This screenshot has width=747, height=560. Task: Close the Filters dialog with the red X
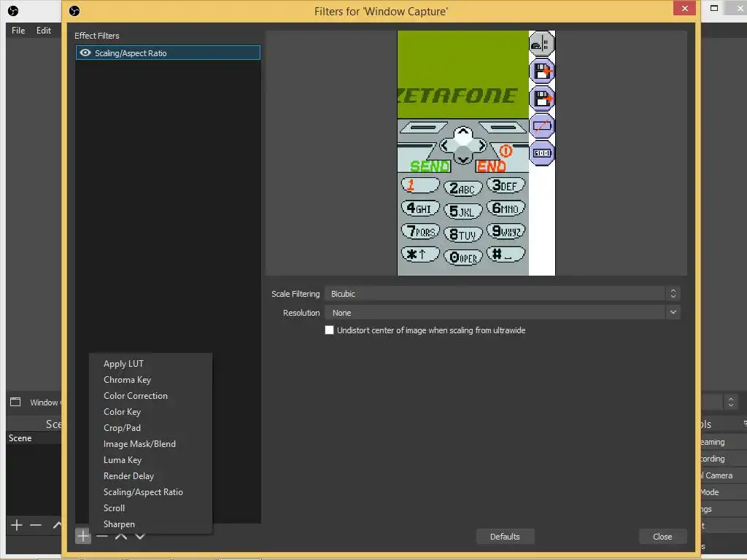click(x=684, y=8)
